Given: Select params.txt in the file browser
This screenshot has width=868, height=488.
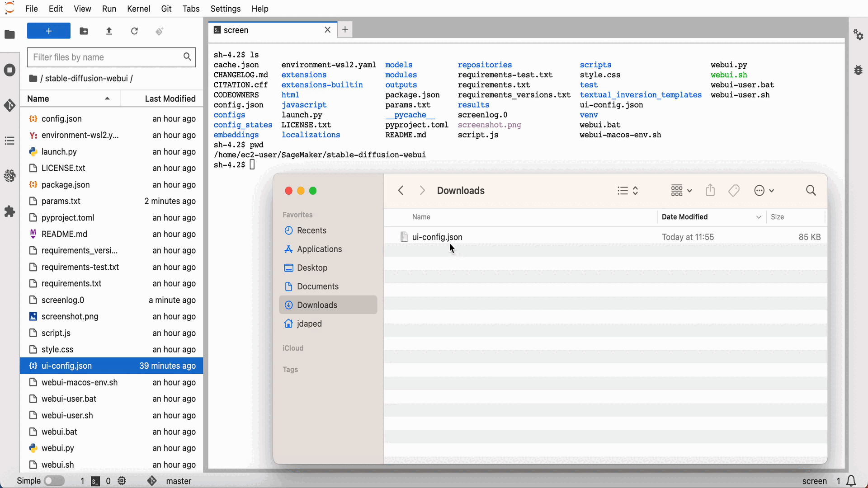Looking at the screenshot, I should click(61, 201).
